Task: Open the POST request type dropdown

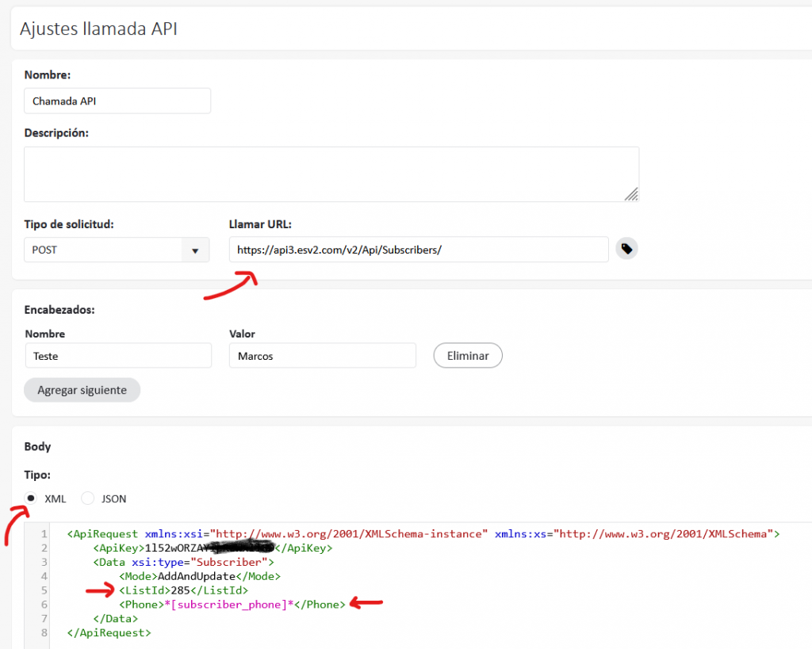Action: (116, 250)
